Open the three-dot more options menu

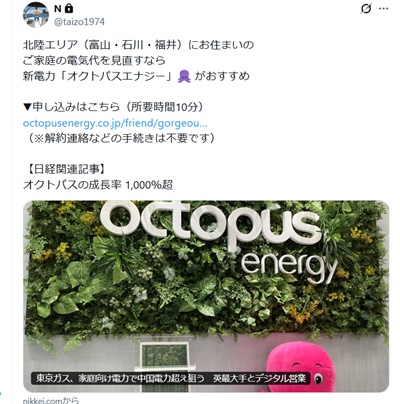384,9
